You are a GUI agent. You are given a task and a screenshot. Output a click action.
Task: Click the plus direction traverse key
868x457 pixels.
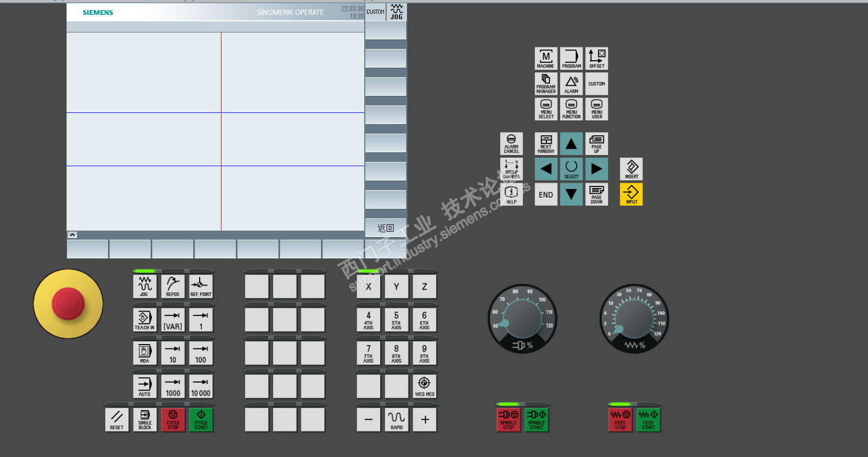tap(424, 420)
